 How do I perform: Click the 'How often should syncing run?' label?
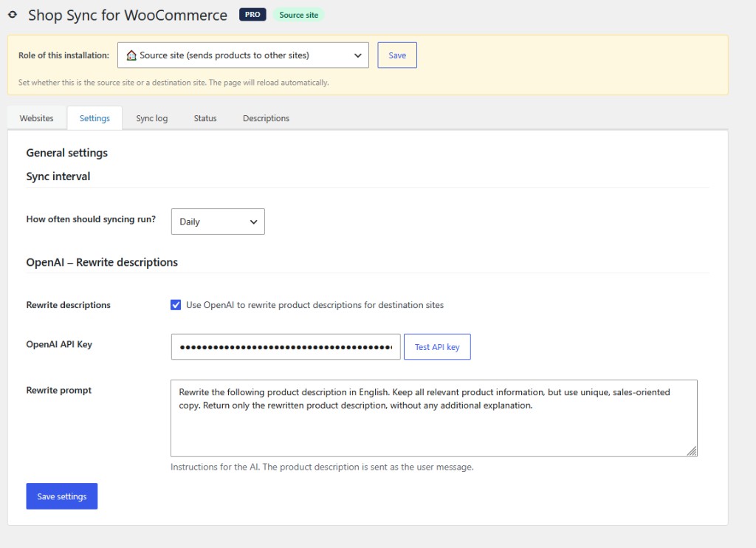click(91, 219)
